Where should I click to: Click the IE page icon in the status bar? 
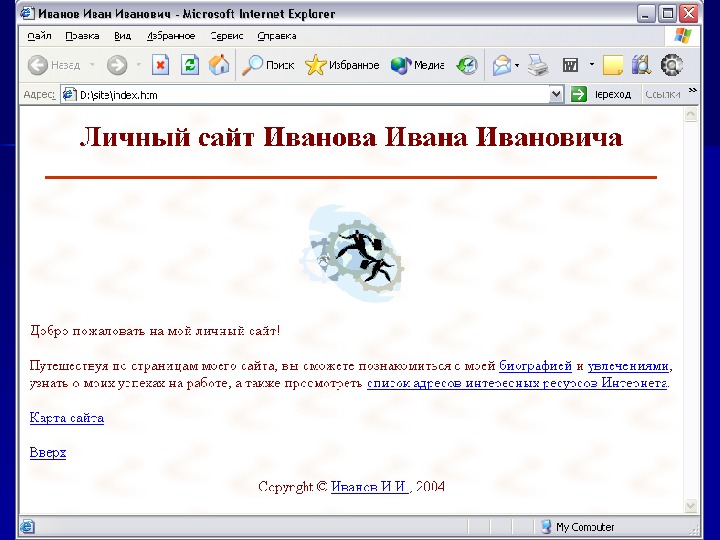click(x=28, y=526)
